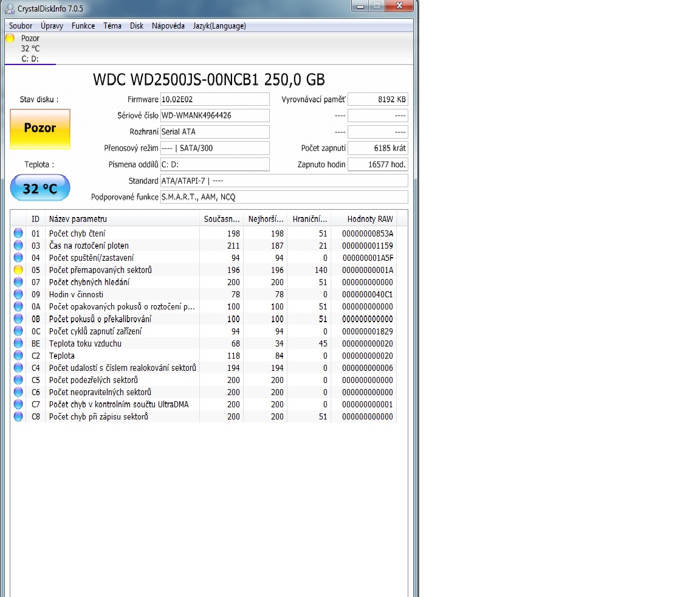Open the Funkce menu

click(83, 26)
